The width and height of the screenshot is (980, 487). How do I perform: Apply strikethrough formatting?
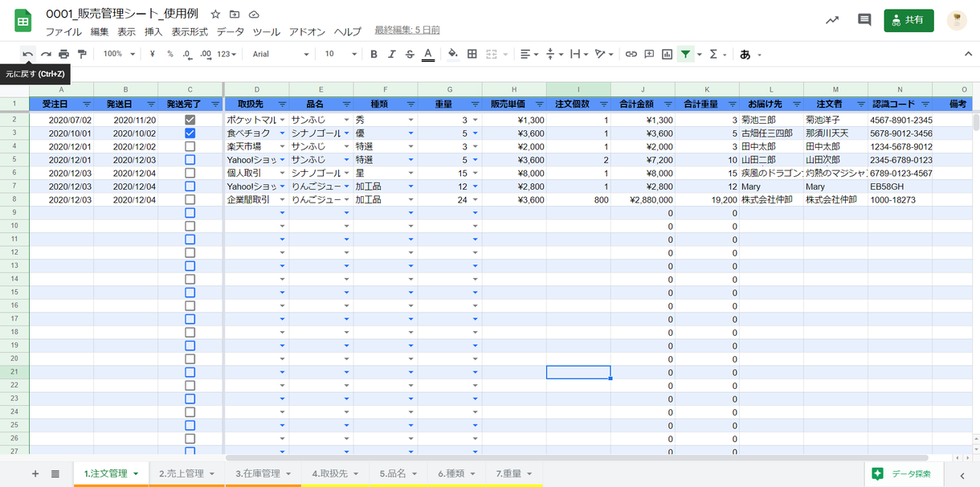point(410,54)
